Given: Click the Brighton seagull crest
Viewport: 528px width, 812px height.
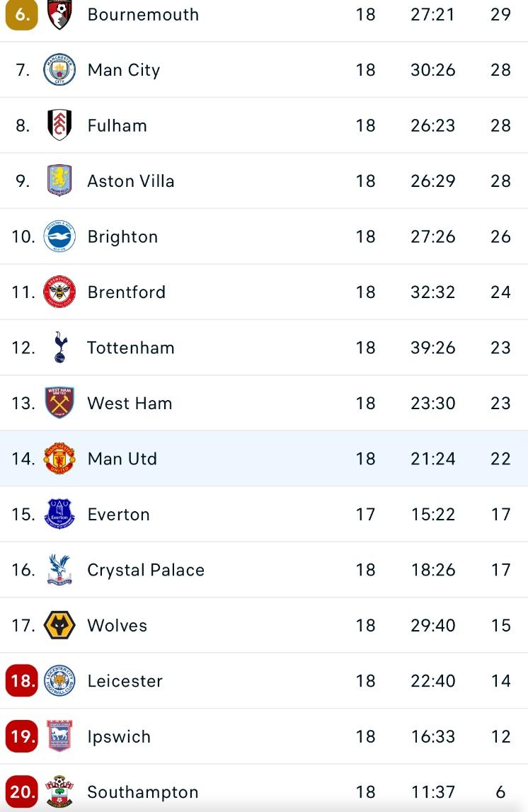Looking at the screenshot, I should 59,236.
